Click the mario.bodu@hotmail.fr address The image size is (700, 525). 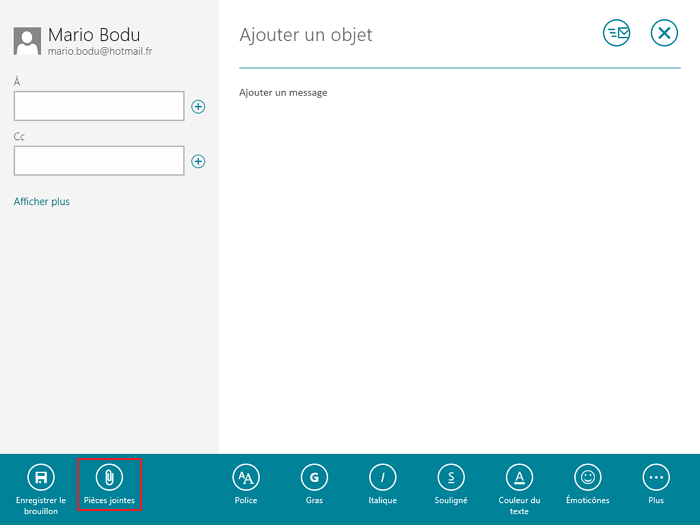coord(100,51)
